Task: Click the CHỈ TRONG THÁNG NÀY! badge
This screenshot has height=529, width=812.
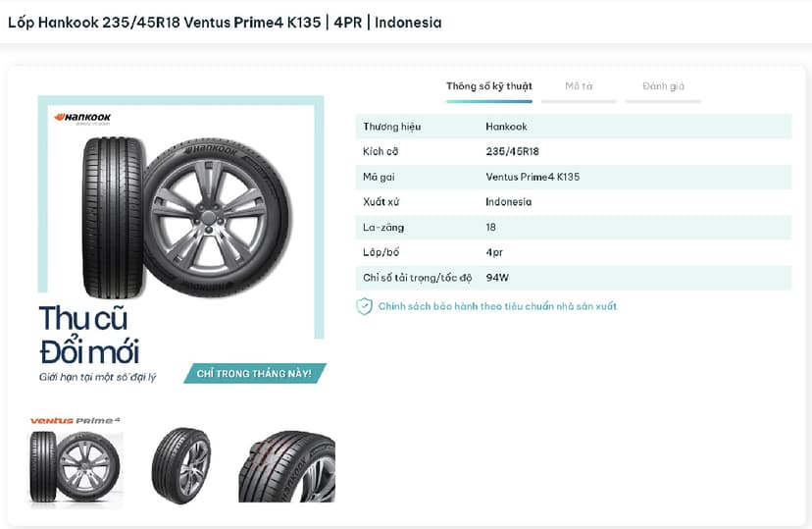Action: [254, 374]
